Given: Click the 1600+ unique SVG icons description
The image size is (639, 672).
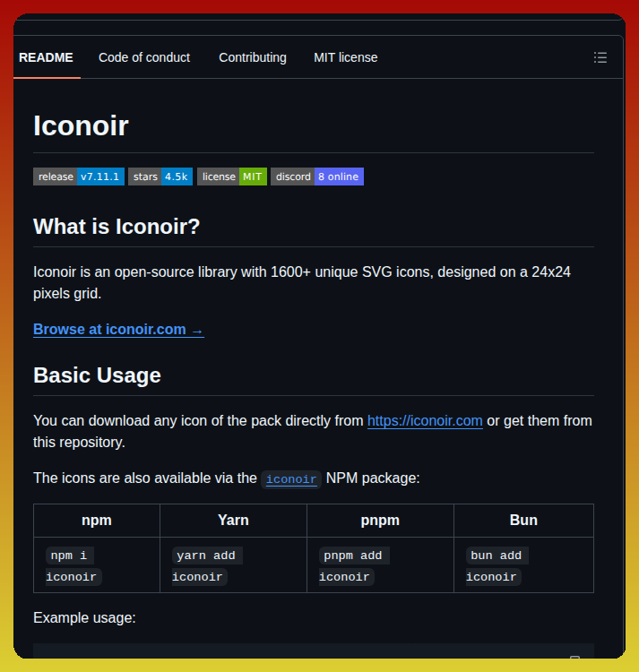Looking at the screenshot, I should (x=302, y=283).
